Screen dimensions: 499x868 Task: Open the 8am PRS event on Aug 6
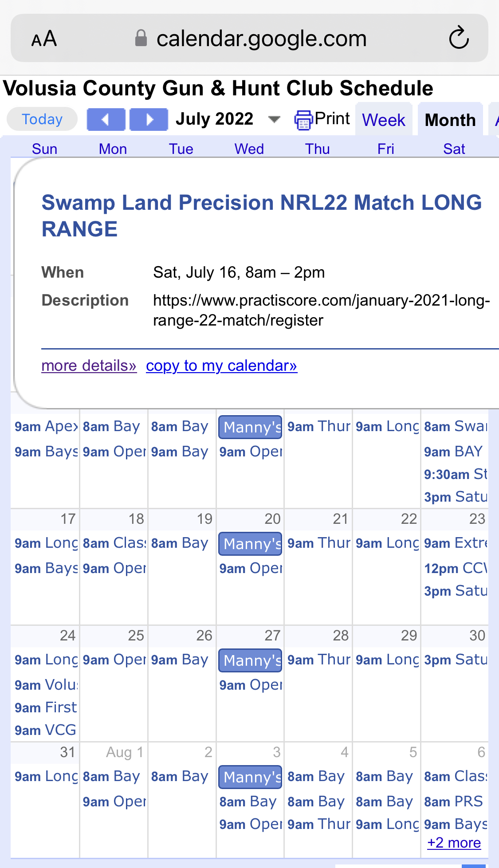[454, 801]
